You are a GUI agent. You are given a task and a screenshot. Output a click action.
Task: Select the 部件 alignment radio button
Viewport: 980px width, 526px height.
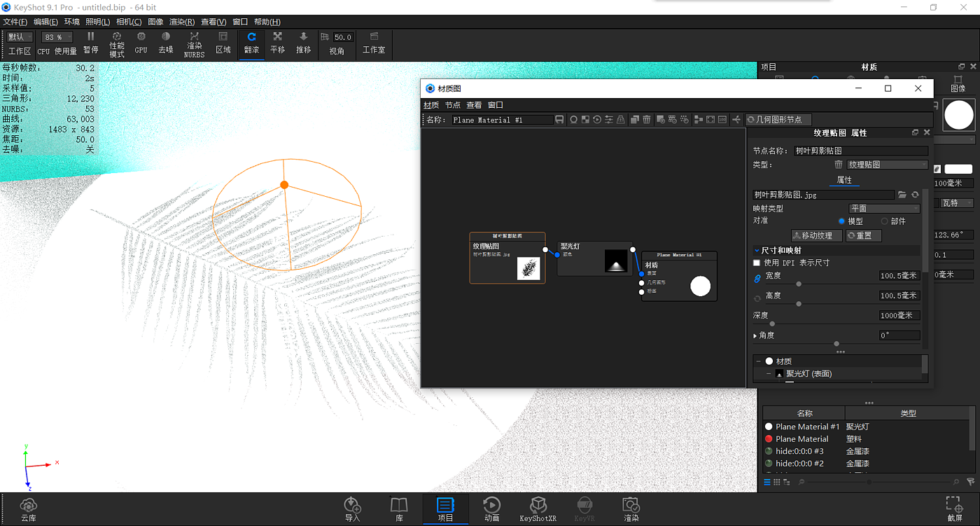884,221
